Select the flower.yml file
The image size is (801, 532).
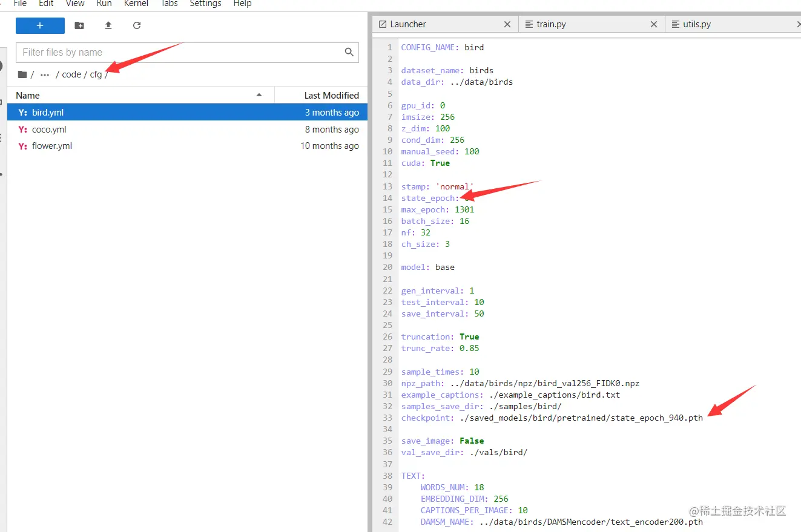click(x=187, y=145)
